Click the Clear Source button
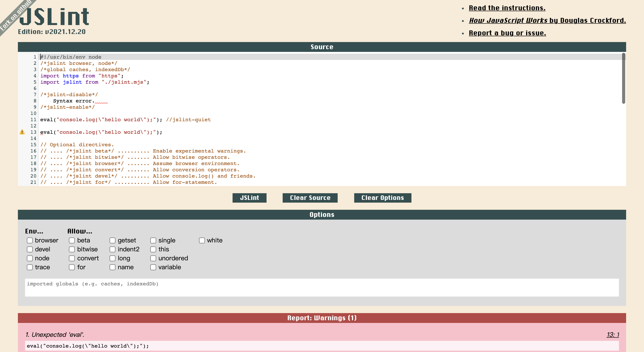The width and height of the screenshot is (644, 352). (310, 198)
